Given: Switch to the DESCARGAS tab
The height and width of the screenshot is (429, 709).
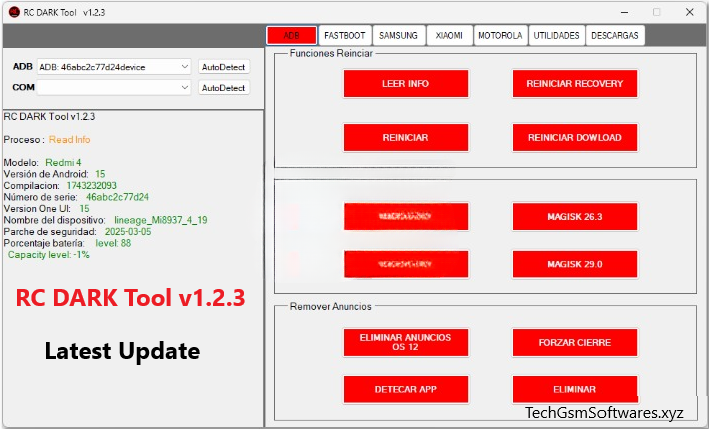Looking at the screenshot, I should (x=615, y=35).
